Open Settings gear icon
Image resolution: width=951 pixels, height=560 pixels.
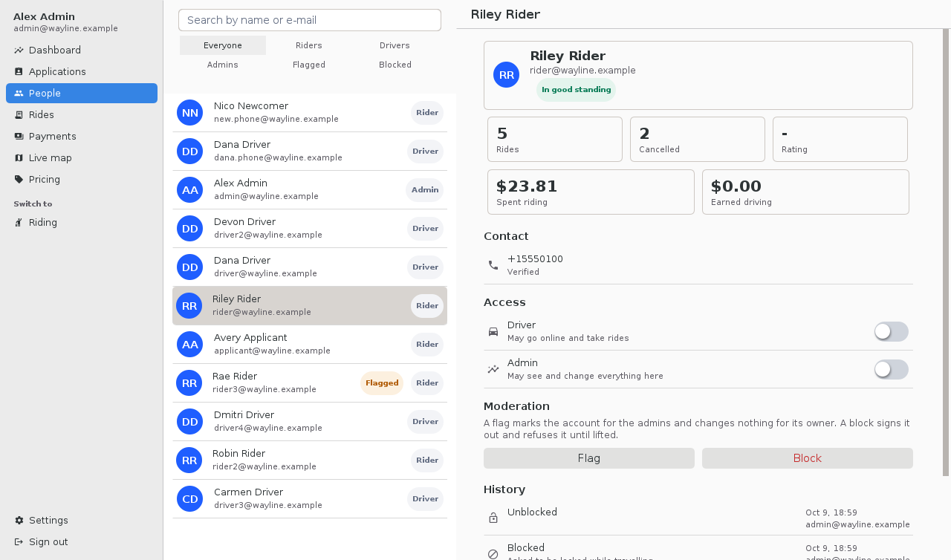[x=19, y=521]
